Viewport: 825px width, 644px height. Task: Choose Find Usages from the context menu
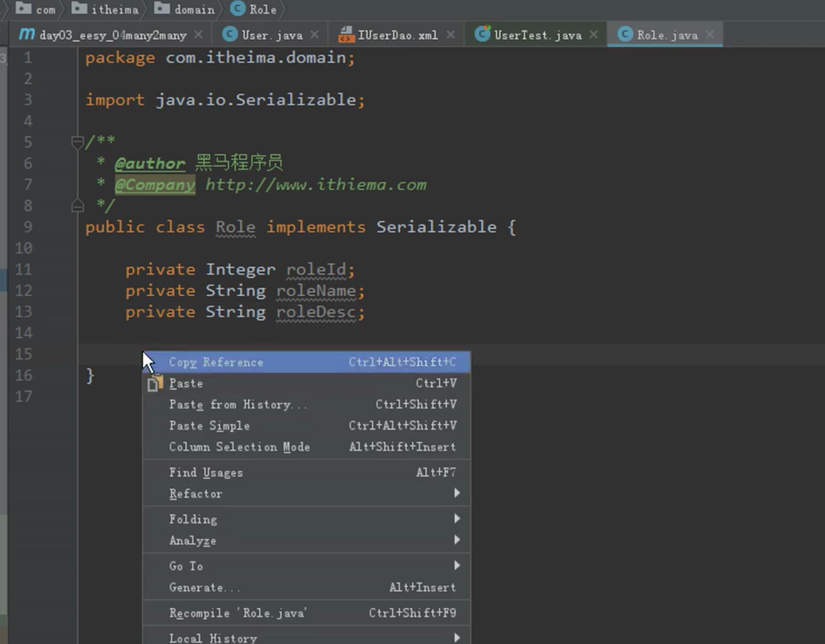pos(306,472)
